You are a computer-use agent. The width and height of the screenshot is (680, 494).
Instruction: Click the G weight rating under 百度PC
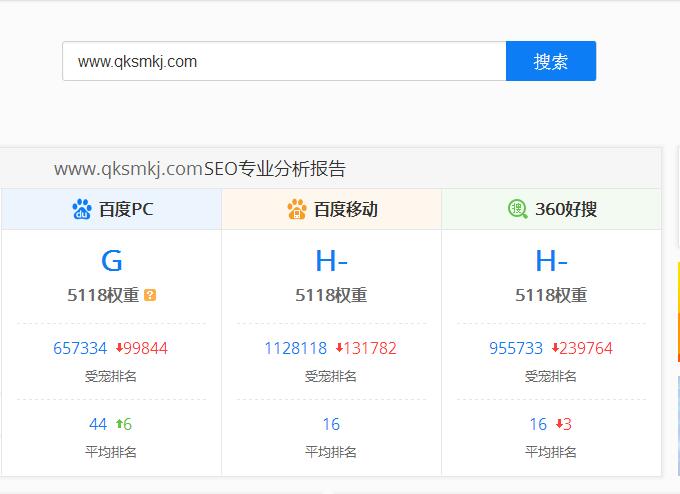[111, 261]
